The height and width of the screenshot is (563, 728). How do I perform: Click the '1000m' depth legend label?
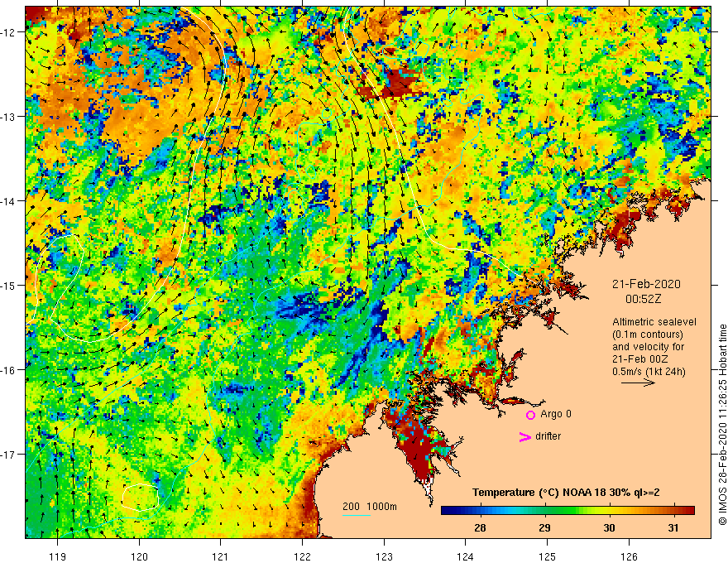coord(381,507)
